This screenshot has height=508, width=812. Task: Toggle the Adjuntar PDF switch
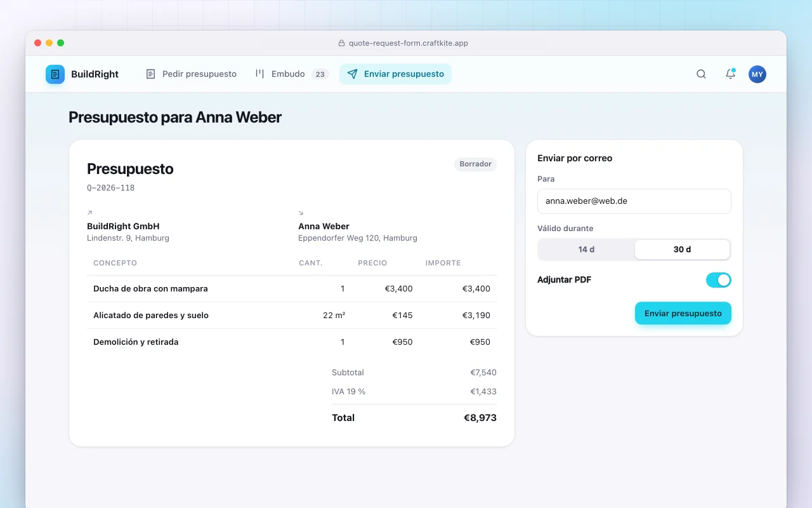tap(719, 280)
